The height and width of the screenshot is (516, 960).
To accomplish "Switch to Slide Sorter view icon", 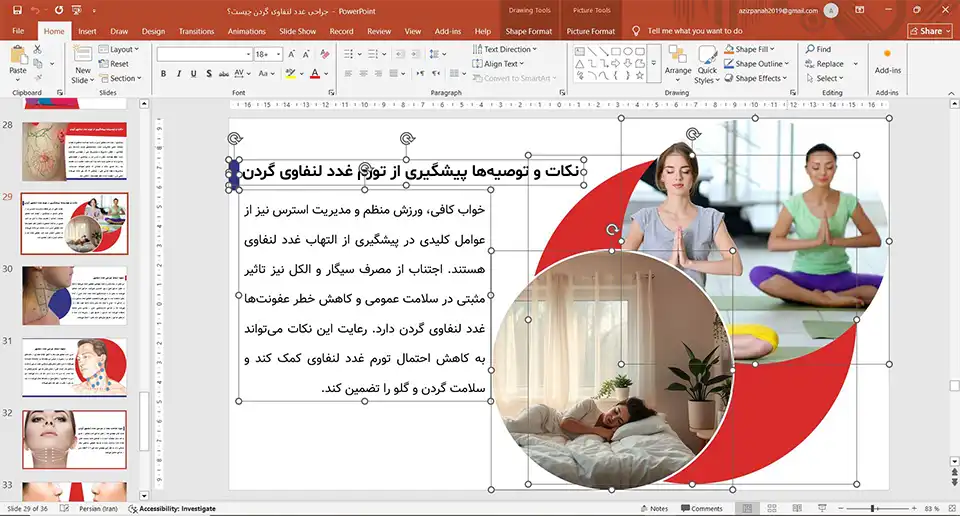I will (x=772, y=509).
